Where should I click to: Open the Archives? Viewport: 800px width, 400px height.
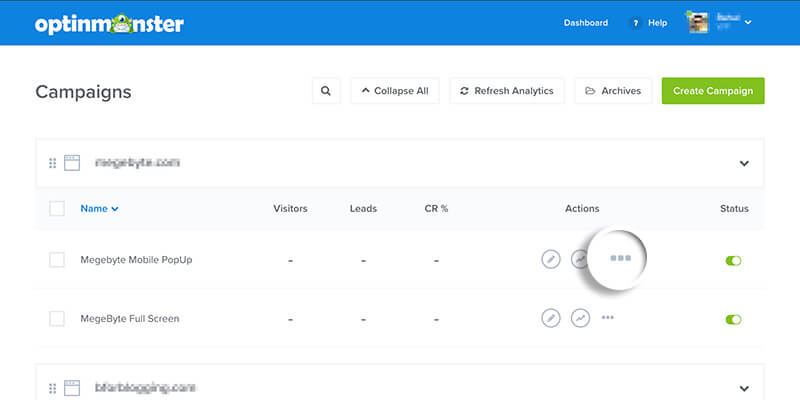(613, 91)
